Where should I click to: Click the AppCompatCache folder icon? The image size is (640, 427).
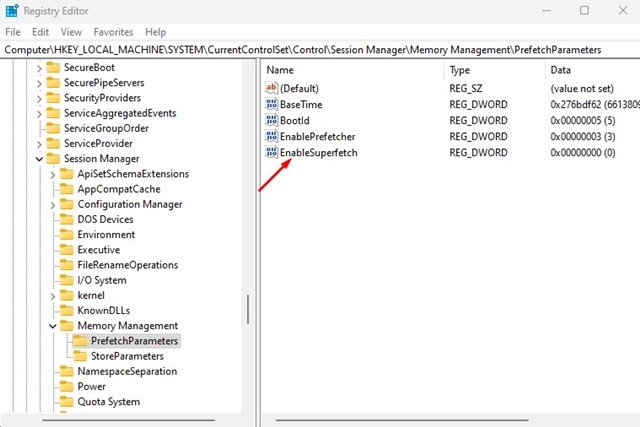(67, 189)
